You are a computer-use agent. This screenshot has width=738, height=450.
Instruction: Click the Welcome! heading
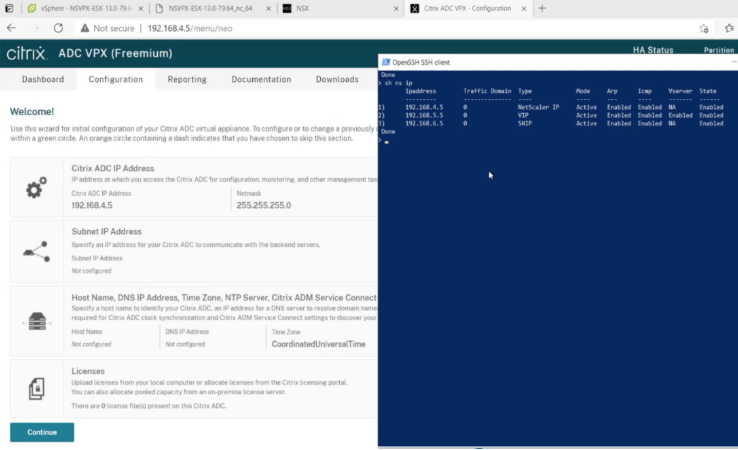(32, 112)
